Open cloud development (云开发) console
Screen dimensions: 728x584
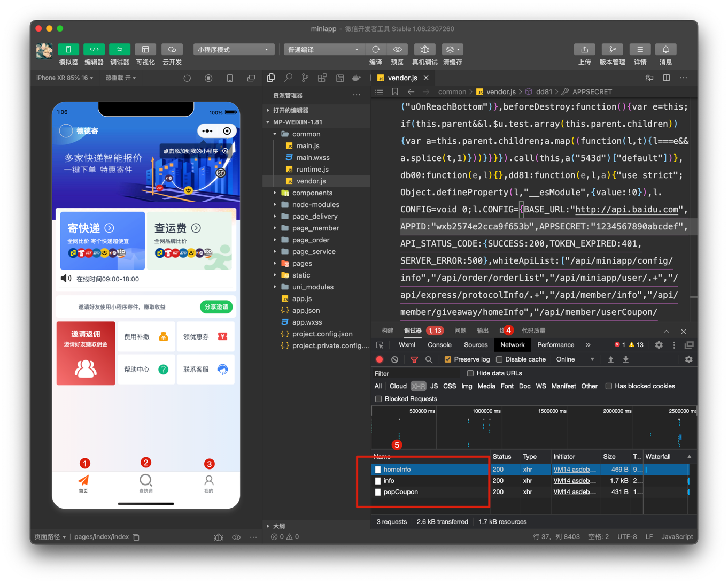(x=172, y=49)
